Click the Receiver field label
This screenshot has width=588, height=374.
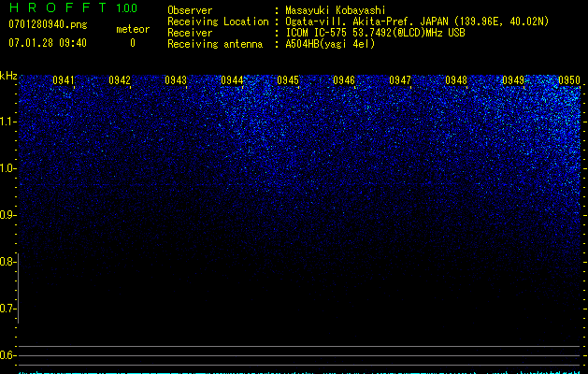pos(190,33)
